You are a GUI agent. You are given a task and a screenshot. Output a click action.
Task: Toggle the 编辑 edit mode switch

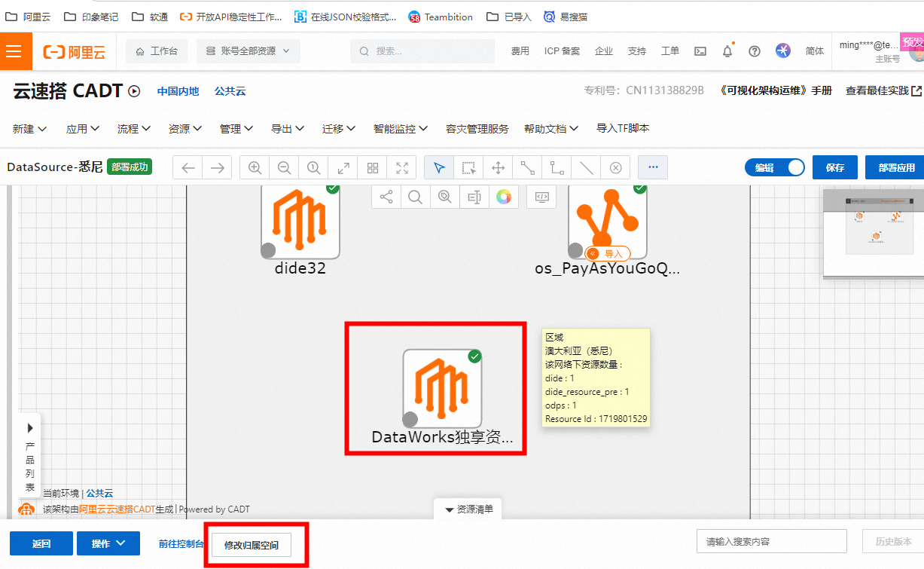point(774,167)
